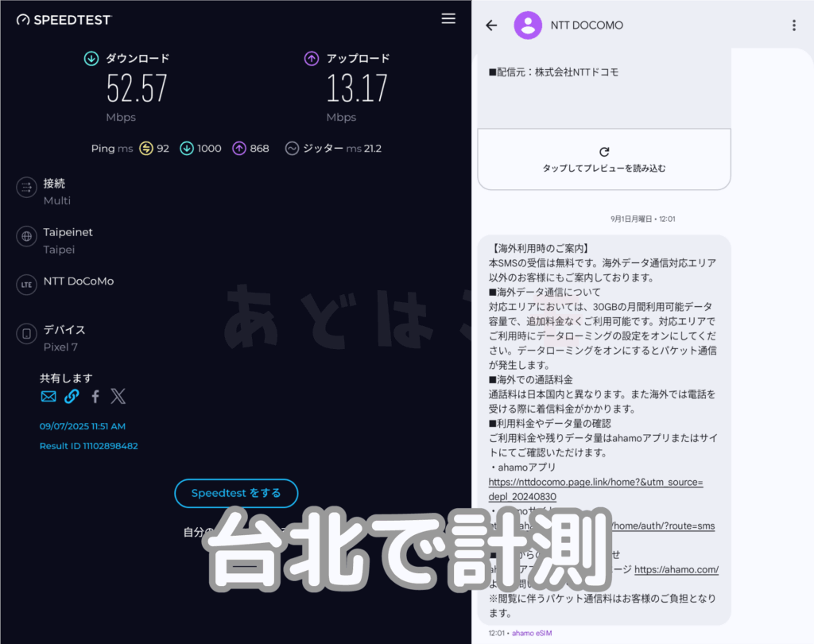Click the download latency icon next to 1000
814x644 pixels.
pos(186,149)
